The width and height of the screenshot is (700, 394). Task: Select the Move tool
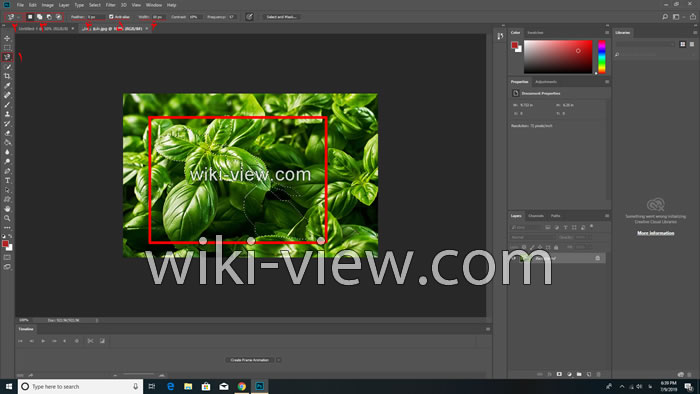pyautogui.click(x=7, y=38)
